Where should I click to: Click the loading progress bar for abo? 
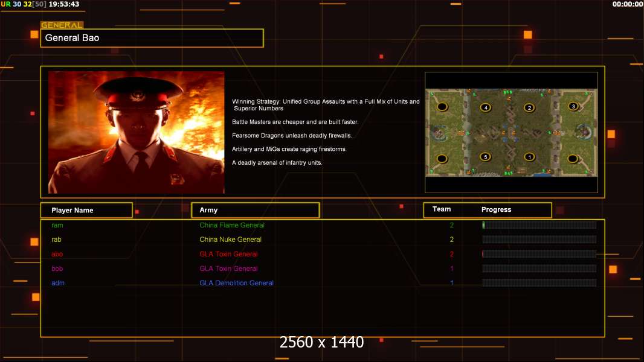tap(539, 254)
